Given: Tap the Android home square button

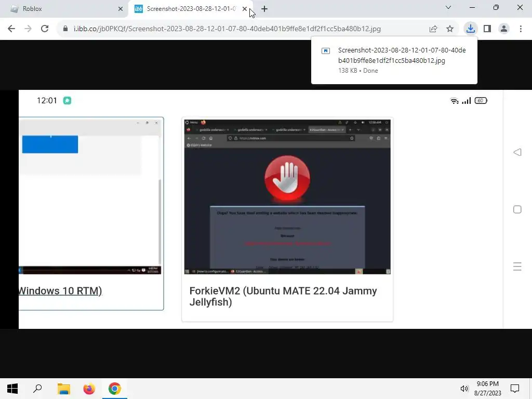Looking at the screenshot, I should tap(517, 210).
